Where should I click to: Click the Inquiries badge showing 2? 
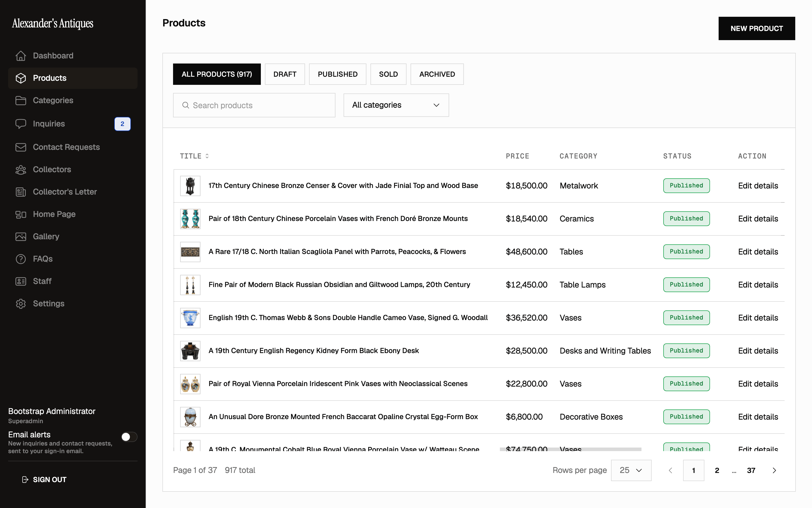coord(123,124)
